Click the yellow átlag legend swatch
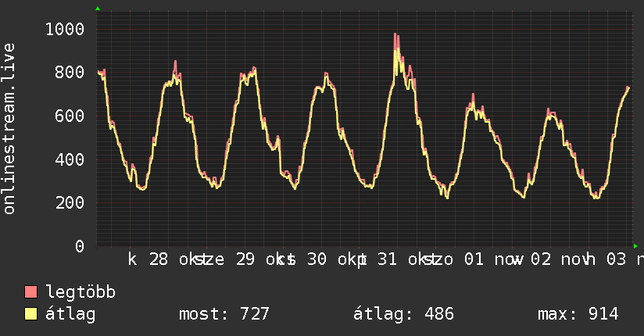 [x=30, y=314]
